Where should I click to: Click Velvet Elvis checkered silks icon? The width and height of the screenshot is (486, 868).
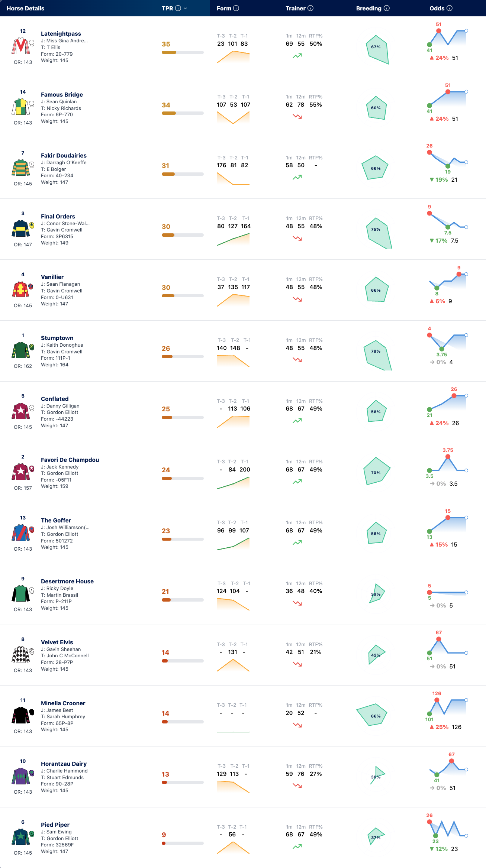21,655
